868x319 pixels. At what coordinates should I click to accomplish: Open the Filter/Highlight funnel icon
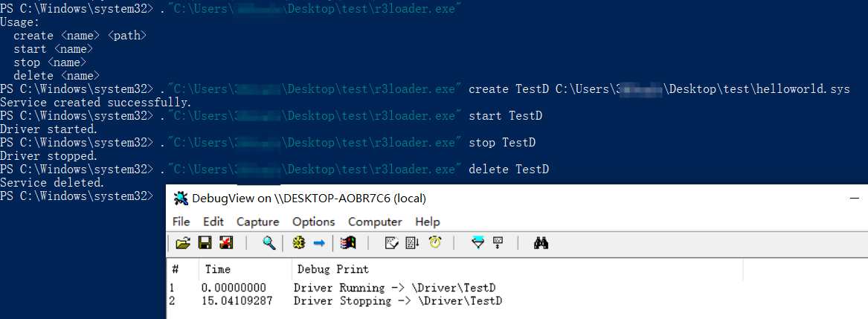tap(478, 242)
